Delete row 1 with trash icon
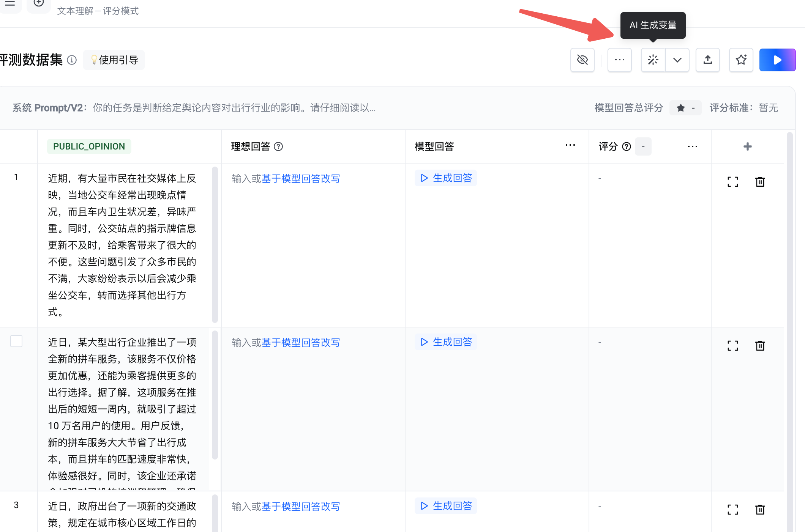This screenshot has height=532, width=805. [x=760, y=182]
